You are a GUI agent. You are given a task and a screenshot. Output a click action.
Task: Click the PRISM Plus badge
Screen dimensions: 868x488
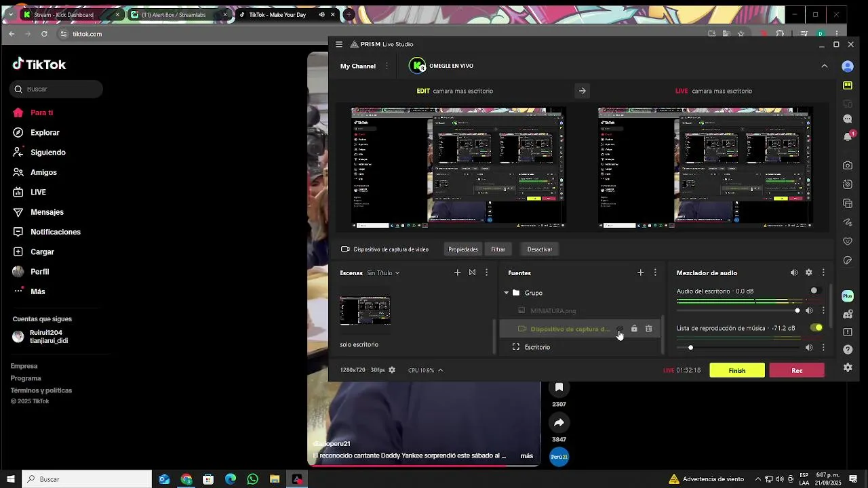click(848, 296)
